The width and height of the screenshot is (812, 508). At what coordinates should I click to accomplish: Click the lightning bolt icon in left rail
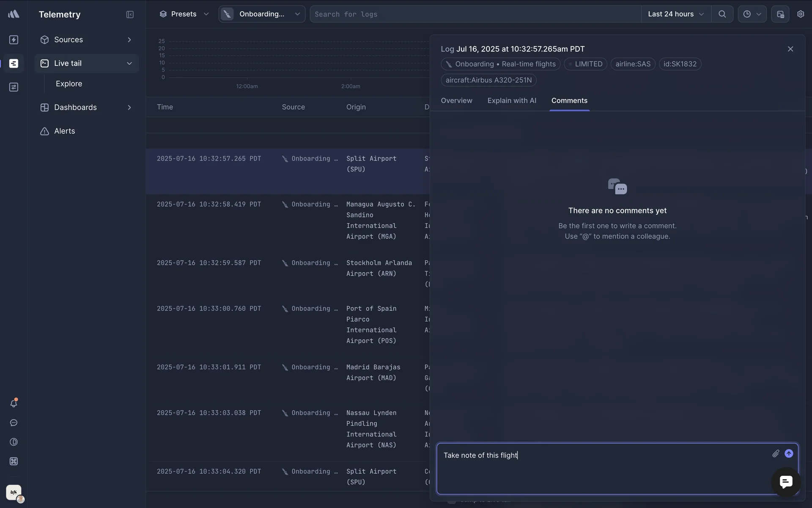coord(14,40)
